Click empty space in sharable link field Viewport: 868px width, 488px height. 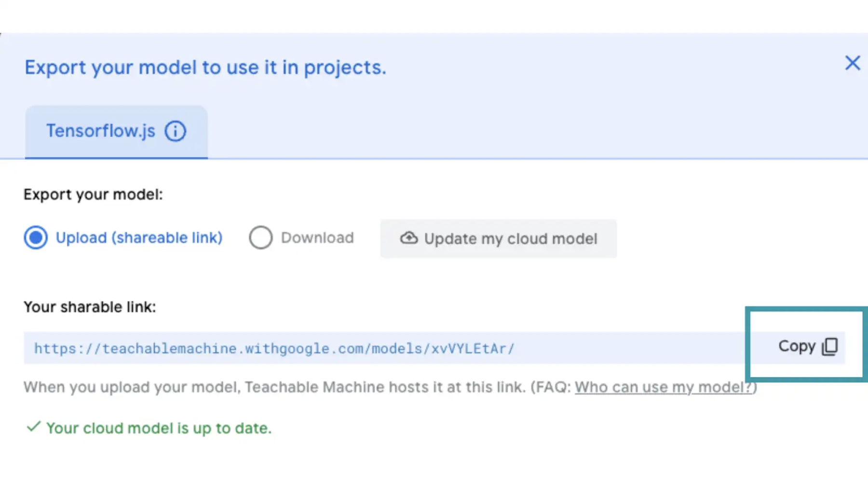(627, 348)
